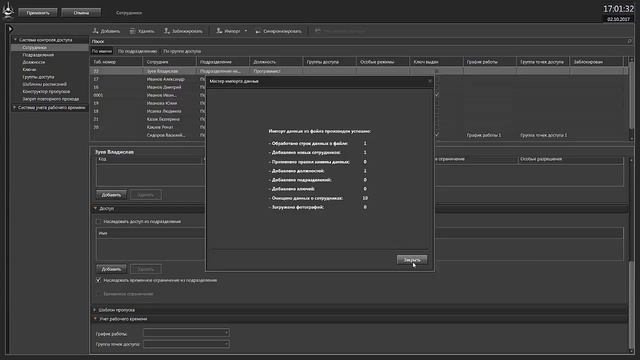Select Конструктор пропусков in the tree
The width and height of the screenshot is (640, 360).
point(46,91)
